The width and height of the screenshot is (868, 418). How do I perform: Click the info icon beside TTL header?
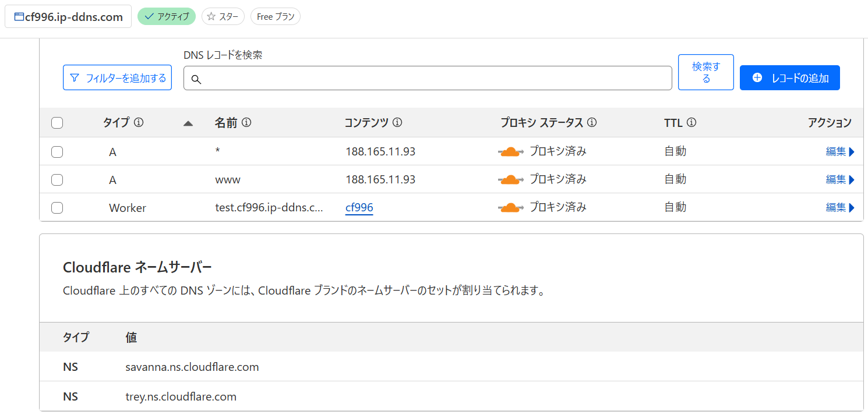[691, 123]
